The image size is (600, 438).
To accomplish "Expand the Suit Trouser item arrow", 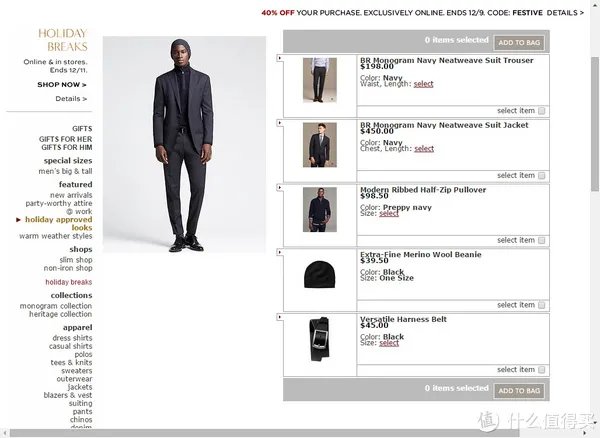I will coord(279,58).
